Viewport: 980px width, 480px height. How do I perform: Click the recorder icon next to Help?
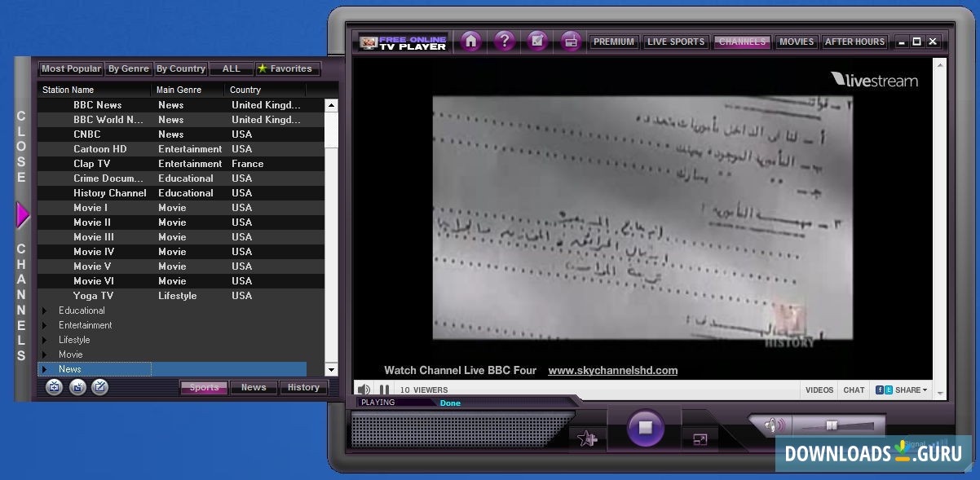click(537, 41)
